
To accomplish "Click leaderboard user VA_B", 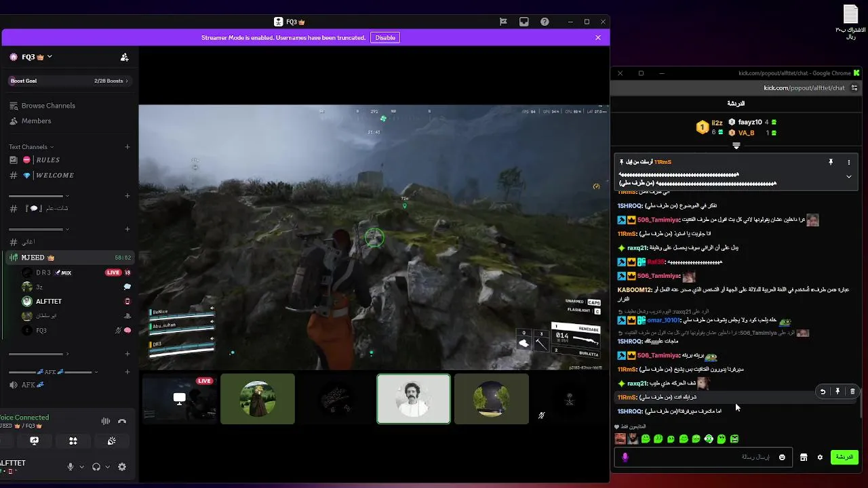I will coord(746,133).
